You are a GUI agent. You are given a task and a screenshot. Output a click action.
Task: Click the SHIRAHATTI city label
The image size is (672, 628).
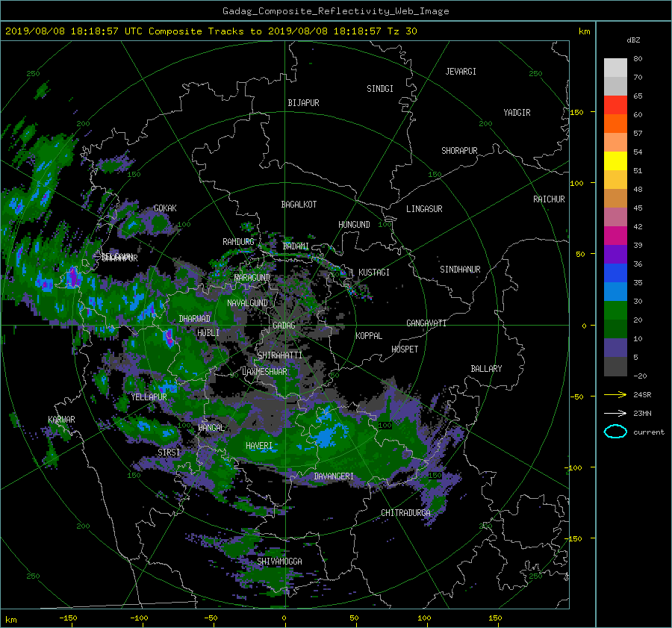pos(280,355)
